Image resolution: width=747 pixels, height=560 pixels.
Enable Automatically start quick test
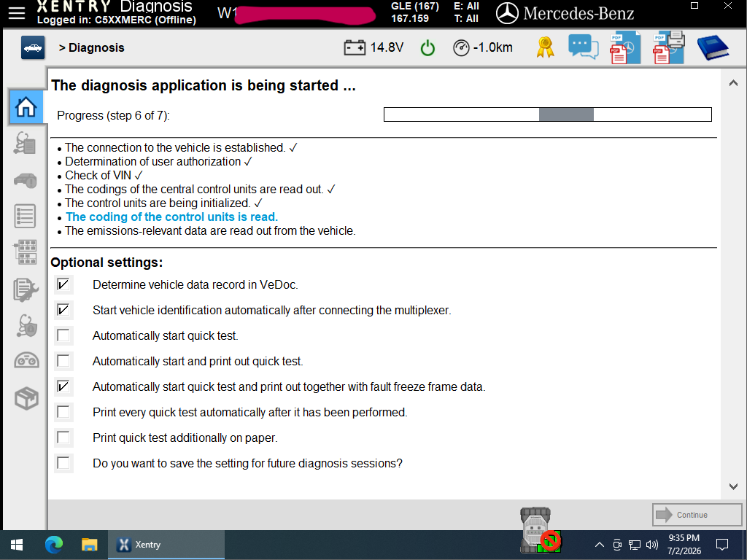[63, 335]
